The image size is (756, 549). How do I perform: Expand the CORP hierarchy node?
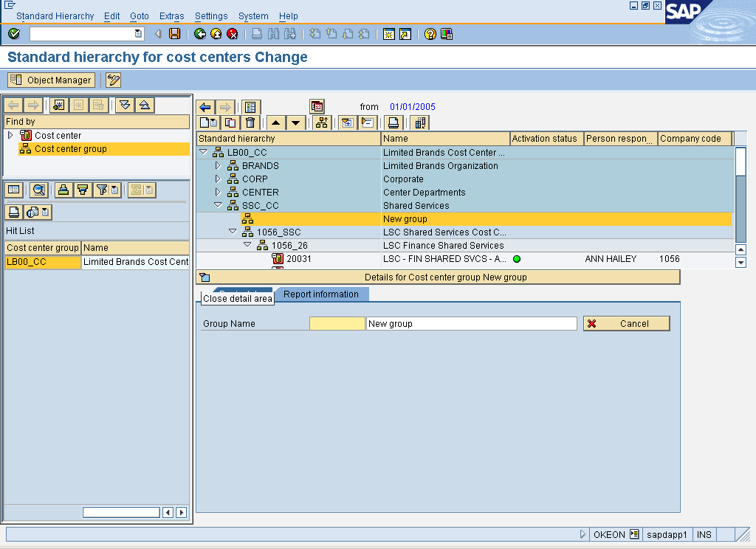[218, 179]
